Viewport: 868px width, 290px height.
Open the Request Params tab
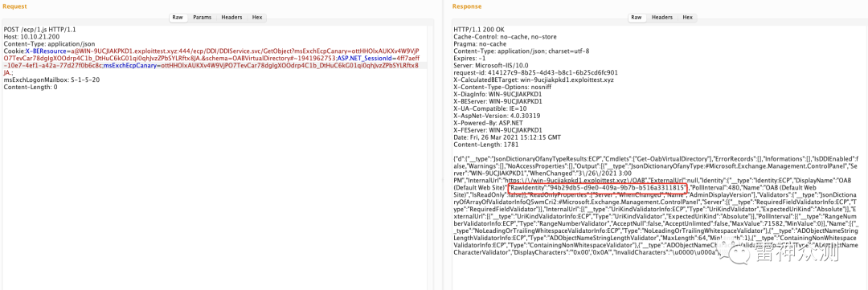click(x=202, y=18)
